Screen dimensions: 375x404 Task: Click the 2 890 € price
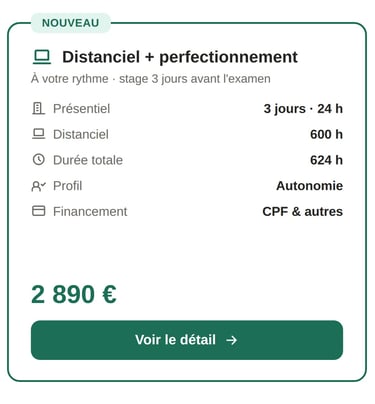[74, 294]
